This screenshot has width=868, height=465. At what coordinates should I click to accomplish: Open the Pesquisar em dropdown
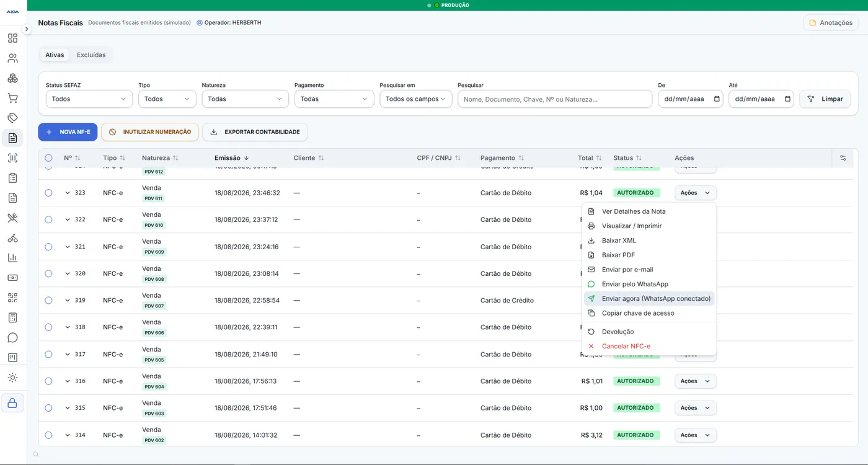point(416,99)
